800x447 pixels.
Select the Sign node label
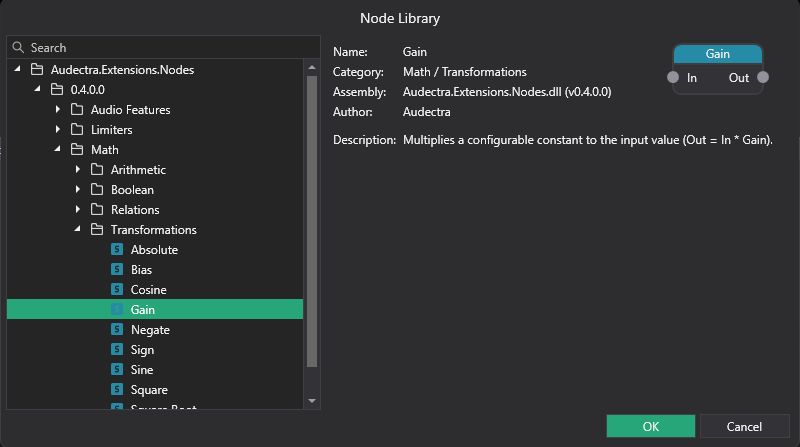click(x=142, y=350)
